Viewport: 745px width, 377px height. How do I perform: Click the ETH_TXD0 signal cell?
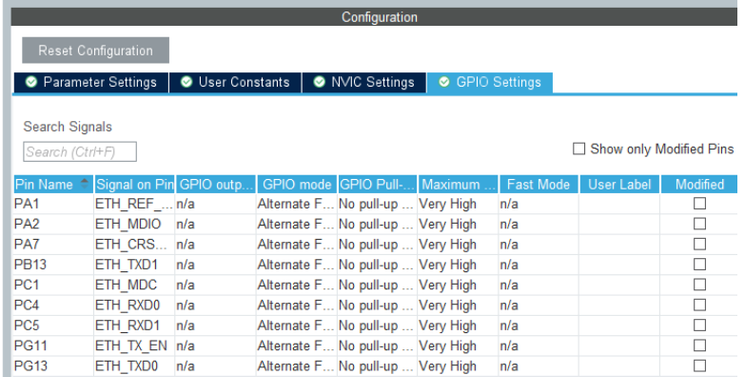(x=134, y=366)
